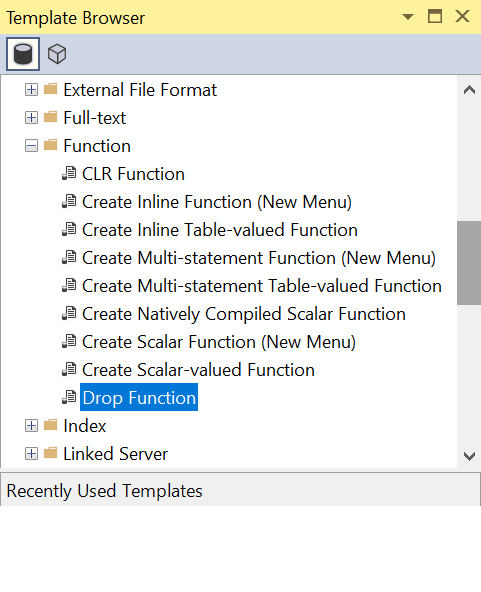This screenshot has width=481, height=592.
Task: Click the scroll down arrow in tree
Action: (x=469, y=456)
